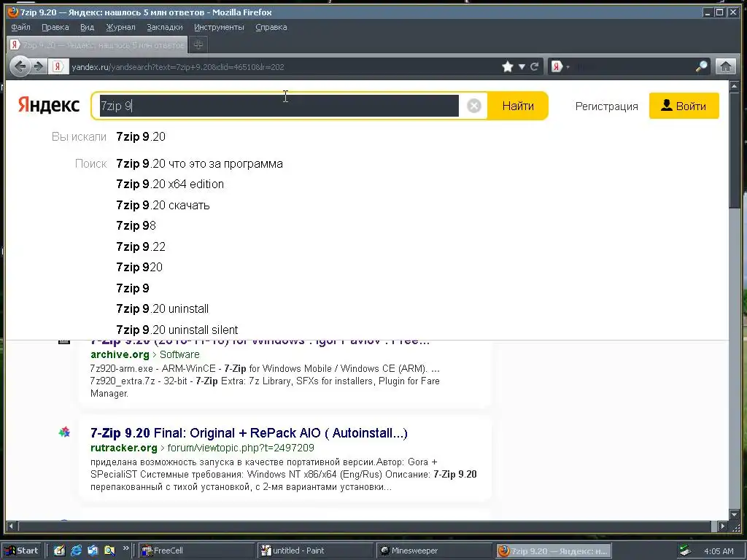Click the horizontal scrollbar right arrow
This screenshot has width=747, height=560.
coord(722,526)
